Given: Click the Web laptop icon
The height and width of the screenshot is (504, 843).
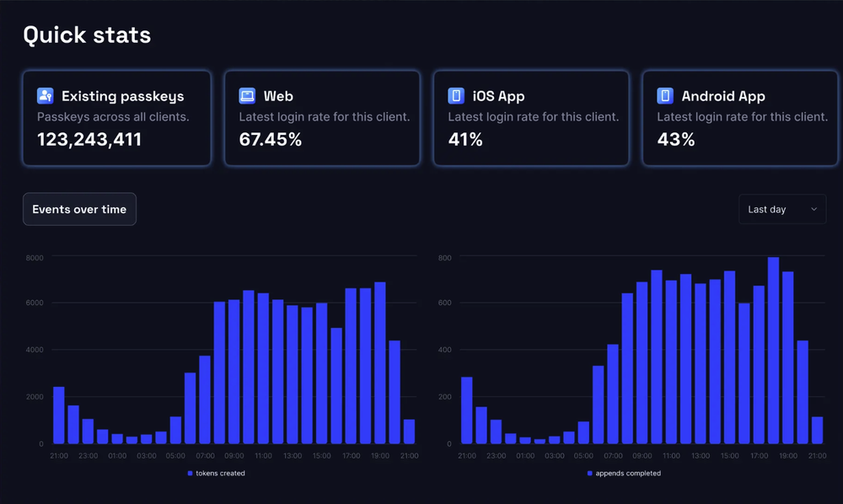Looking at the screenshot, I should tap(247, 96).
